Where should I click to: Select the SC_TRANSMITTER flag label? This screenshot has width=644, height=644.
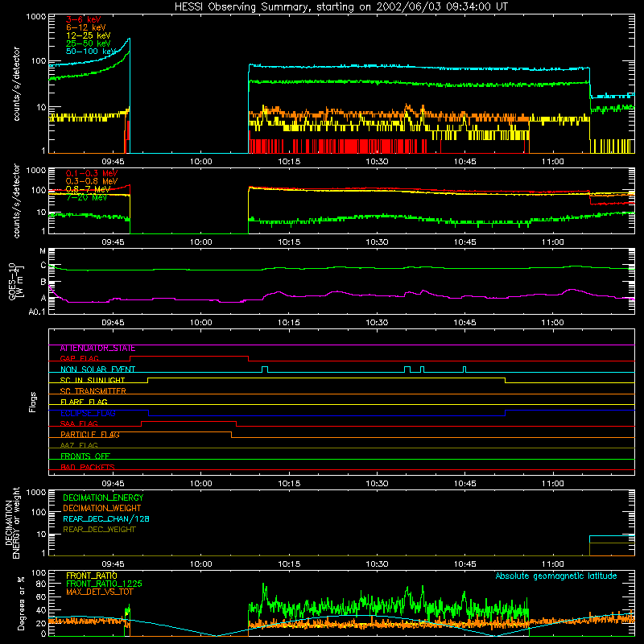(x=93, y=391)
